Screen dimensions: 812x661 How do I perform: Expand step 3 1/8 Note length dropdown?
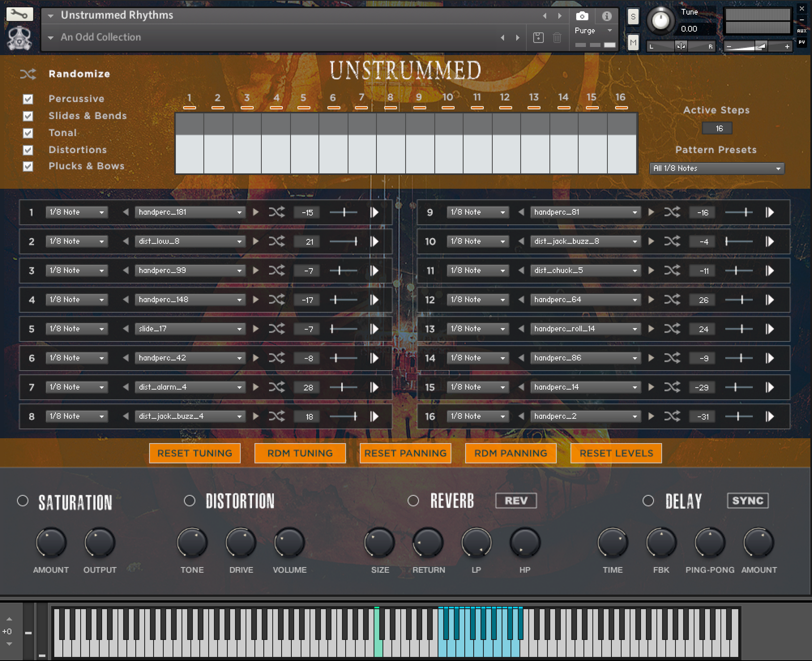(x=76, y=271)
